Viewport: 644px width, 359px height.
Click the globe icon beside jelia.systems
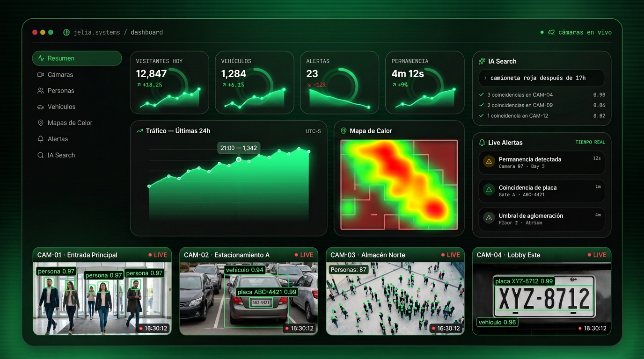(66, 32)
